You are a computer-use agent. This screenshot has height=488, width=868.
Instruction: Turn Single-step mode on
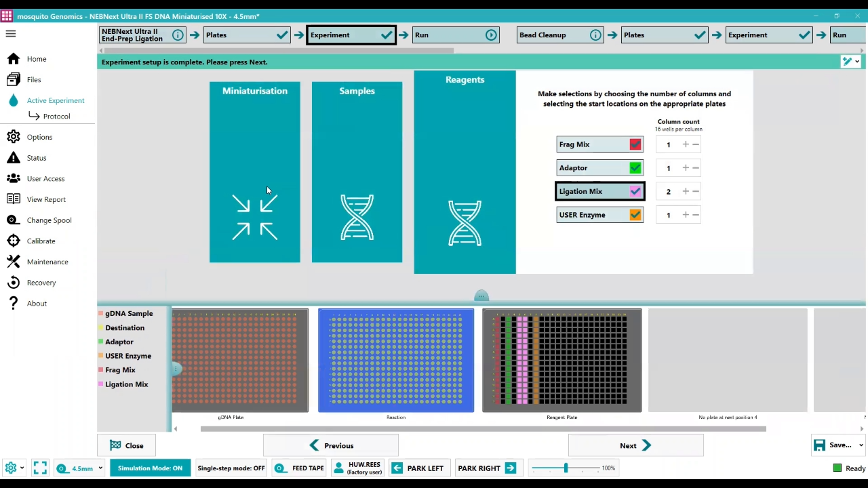pyautogui.click(x=231, y=468)
